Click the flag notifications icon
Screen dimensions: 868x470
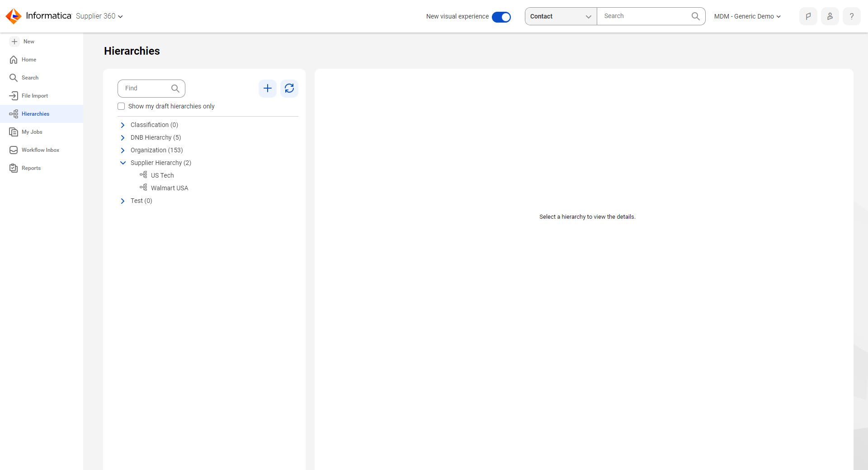808,16
